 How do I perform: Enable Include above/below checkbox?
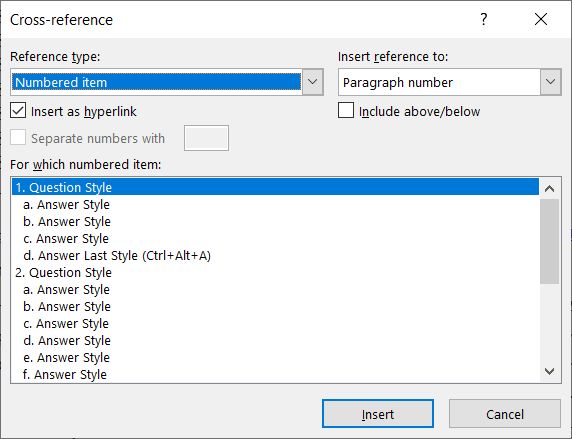point(346,111)
